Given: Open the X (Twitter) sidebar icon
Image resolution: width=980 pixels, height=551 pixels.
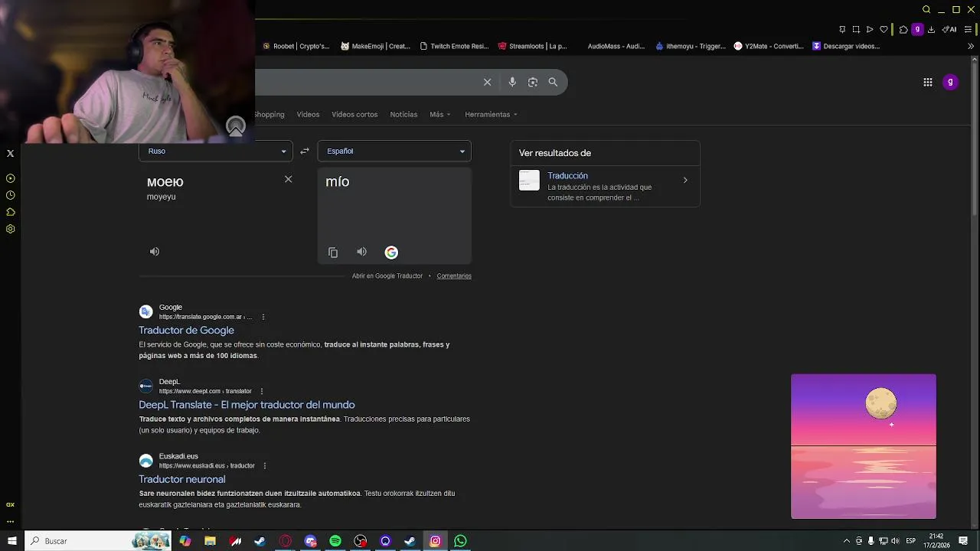Looking at the screenshot, I should [x=10, y=153].
